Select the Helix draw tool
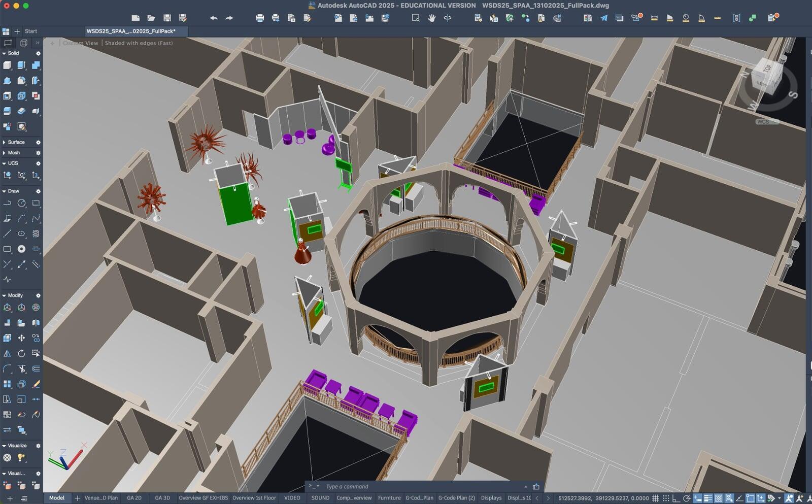 click(x=36, y=234)
